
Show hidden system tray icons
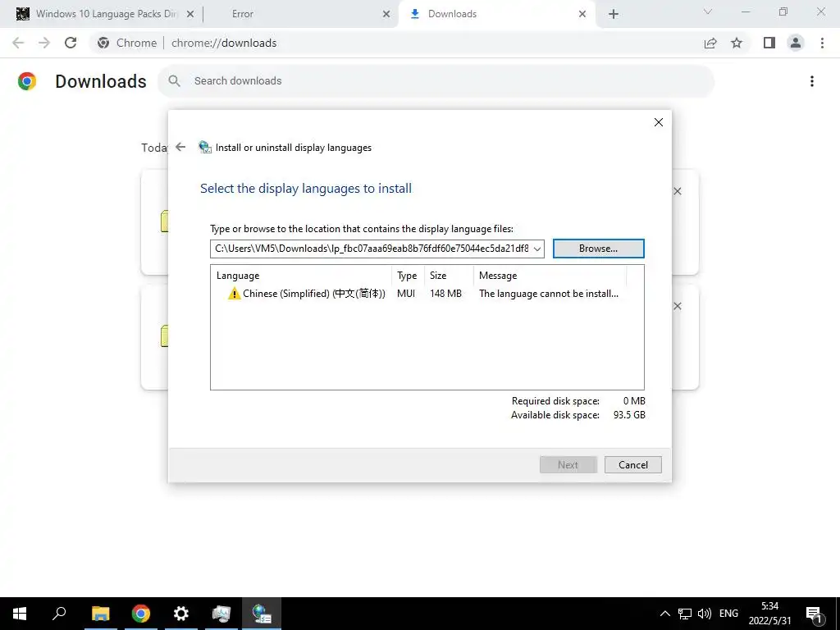point(664,614)
